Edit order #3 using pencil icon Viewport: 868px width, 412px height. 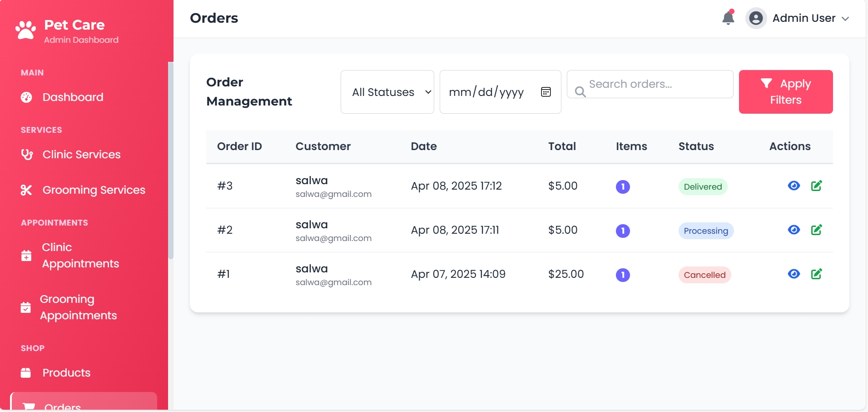click(x=816, y=186)
